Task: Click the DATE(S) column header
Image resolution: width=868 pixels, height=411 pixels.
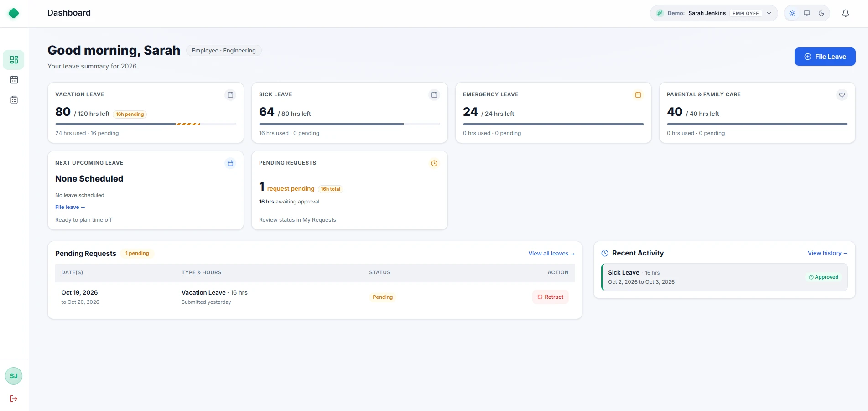Action: pos(72,272)
